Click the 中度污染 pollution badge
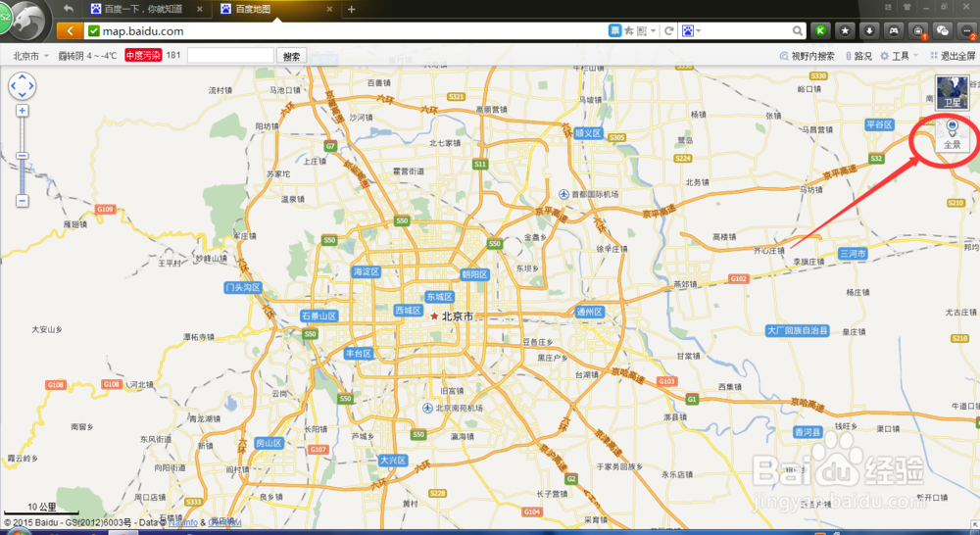 click(x=143, y=55)
